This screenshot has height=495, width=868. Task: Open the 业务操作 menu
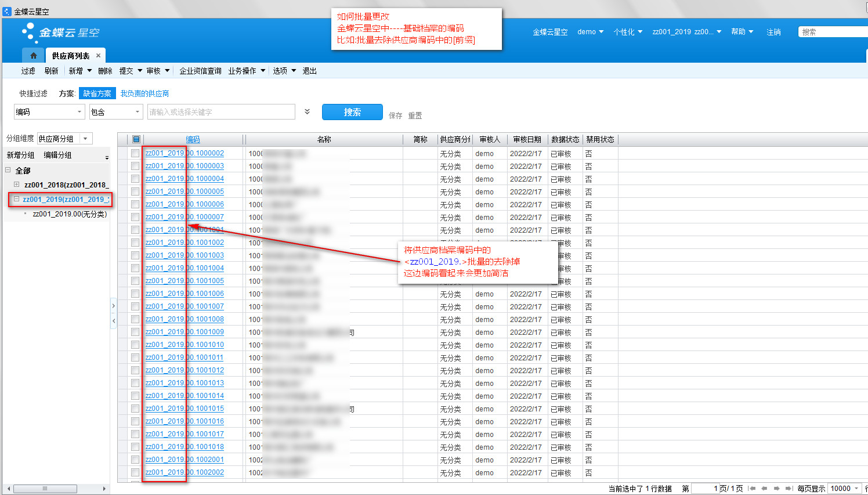coord(247,71)
